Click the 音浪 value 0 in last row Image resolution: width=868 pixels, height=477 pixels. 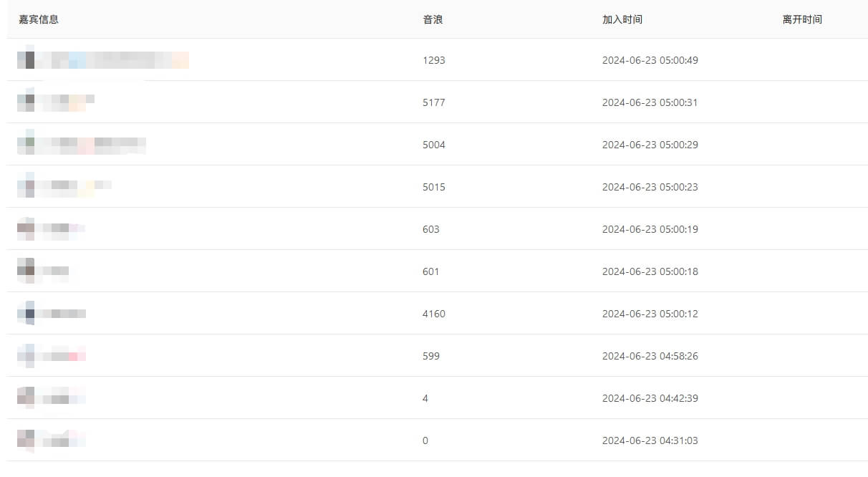point(425,440)
